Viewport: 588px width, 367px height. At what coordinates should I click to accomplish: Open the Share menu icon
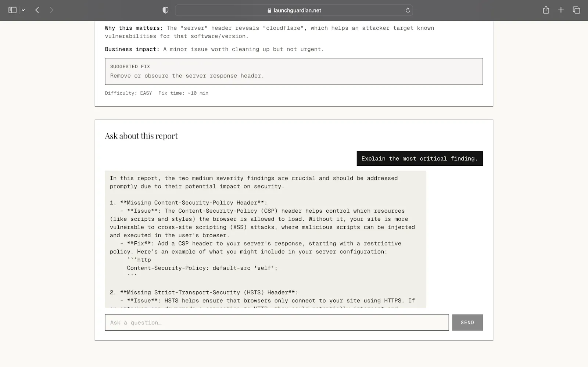pyautogui.click(x=546, y=10)
